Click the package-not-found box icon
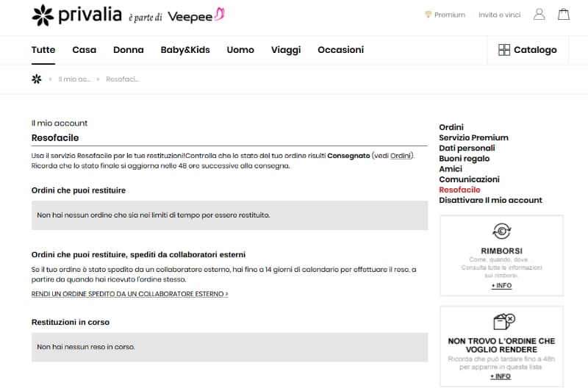The width and height of the screenshot is (588, 391). pyautogui.click(x=501, y=321)
